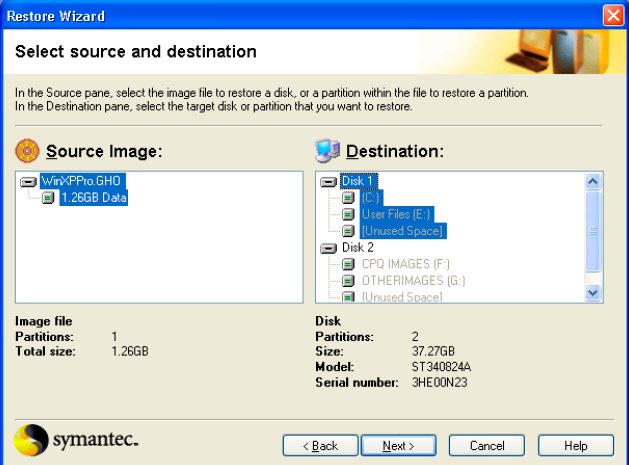Click the WinXPPro.GHO drive icon
629x465 pixels.
(28, 182)
